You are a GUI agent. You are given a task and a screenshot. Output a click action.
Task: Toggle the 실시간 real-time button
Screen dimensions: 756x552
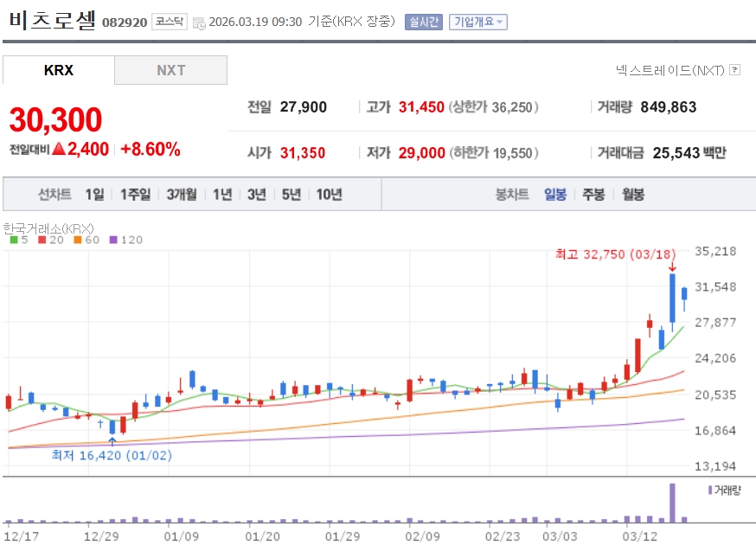[423, 22]
